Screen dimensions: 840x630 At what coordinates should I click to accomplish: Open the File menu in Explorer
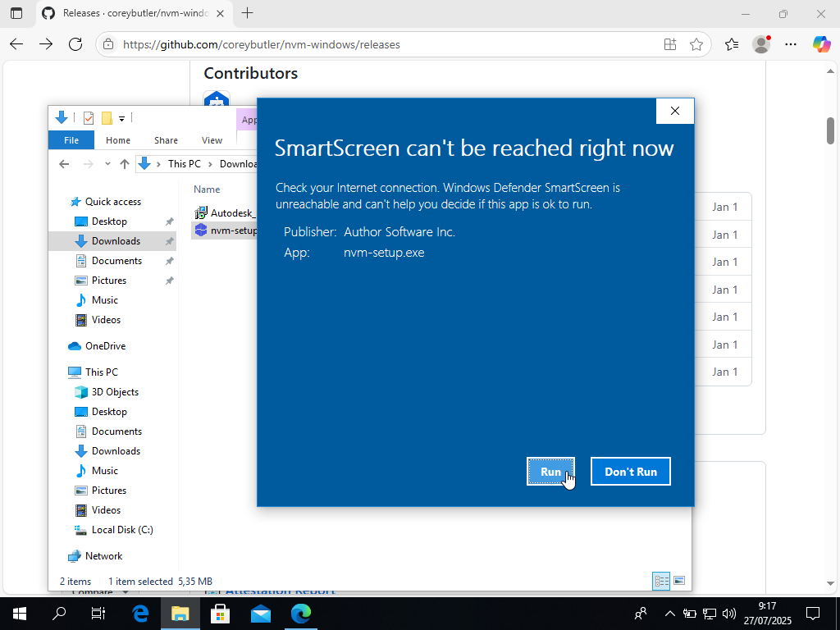tap(71, 140)
